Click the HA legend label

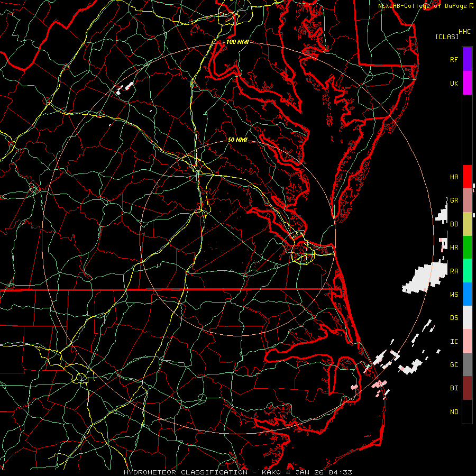(x=454, y=177)
